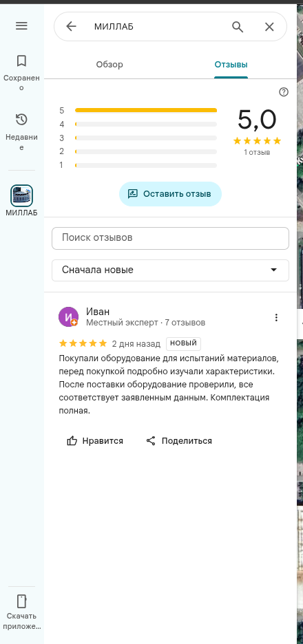
Task: Open the hamburger main menu
Action: pyautogui.click(x=21, y=26)
